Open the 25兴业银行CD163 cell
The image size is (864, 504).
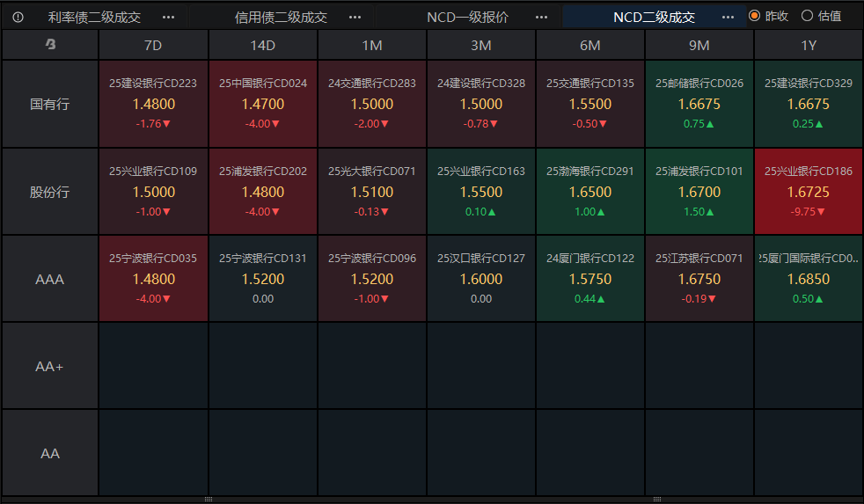[x=481, y=192]
